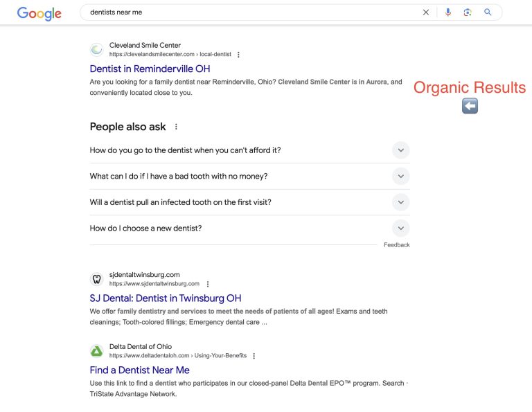
Task: Expand "bad tooth with no money" question
Action: (400, 177)
